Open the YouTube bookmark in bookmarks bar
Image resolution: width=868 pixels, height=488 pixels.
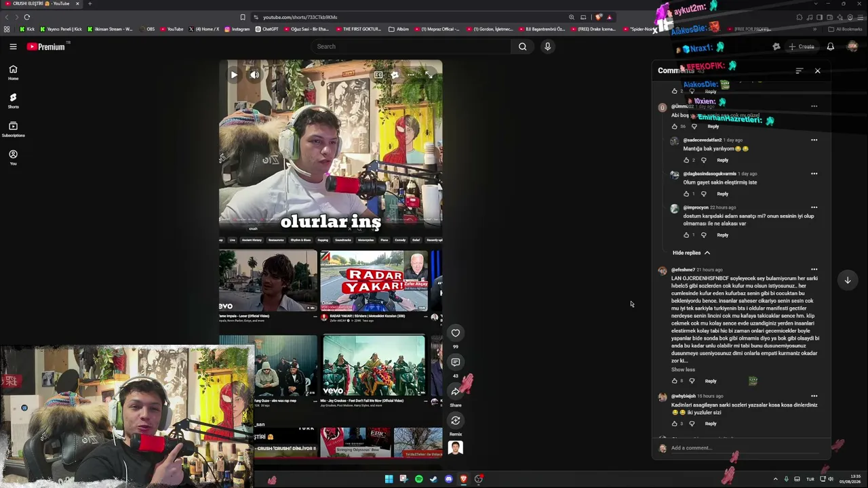tap(172, 29)
